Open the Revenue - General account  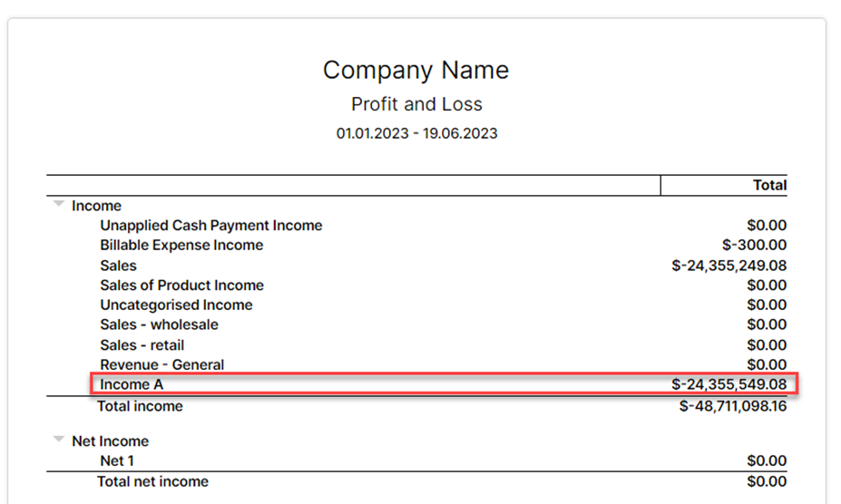[161, 365]
